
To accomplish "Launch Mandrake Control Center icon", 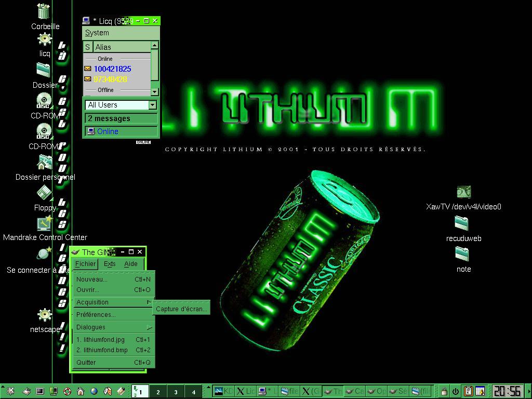I will click(x=45, y=223).
